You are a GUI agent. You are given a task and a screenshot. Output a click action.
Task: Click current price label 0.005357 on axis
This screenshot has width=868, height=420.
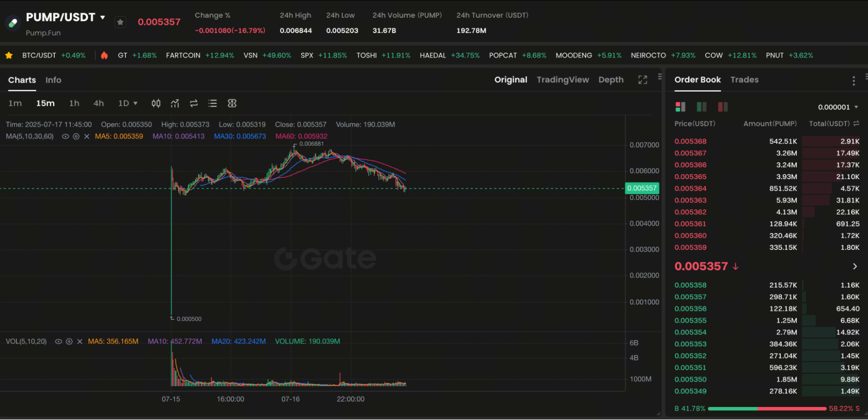coord(642,188)
